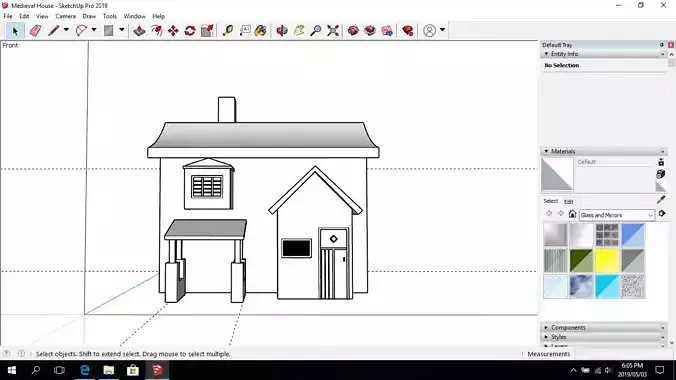
Task: Click the taskbar clock showing 6:05 PM
Action: coord(632,370)
